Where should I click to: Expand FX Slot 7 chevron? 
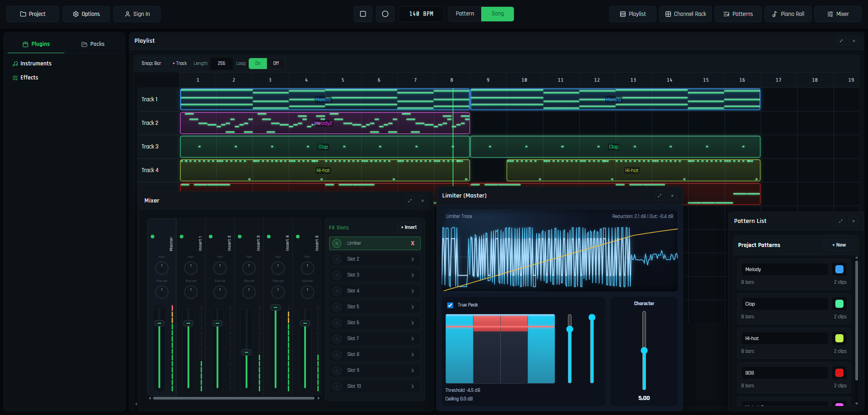pos(413,339)
